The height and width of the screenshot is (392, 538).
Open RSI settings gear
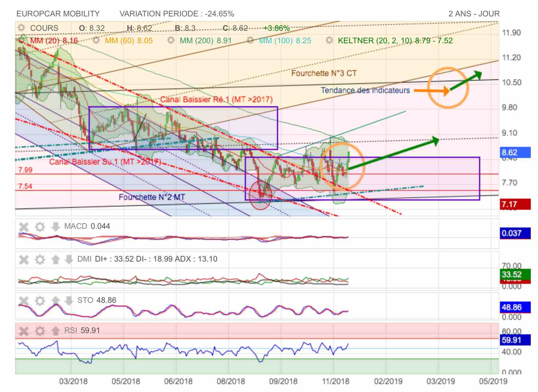click(x=40, y=331)
